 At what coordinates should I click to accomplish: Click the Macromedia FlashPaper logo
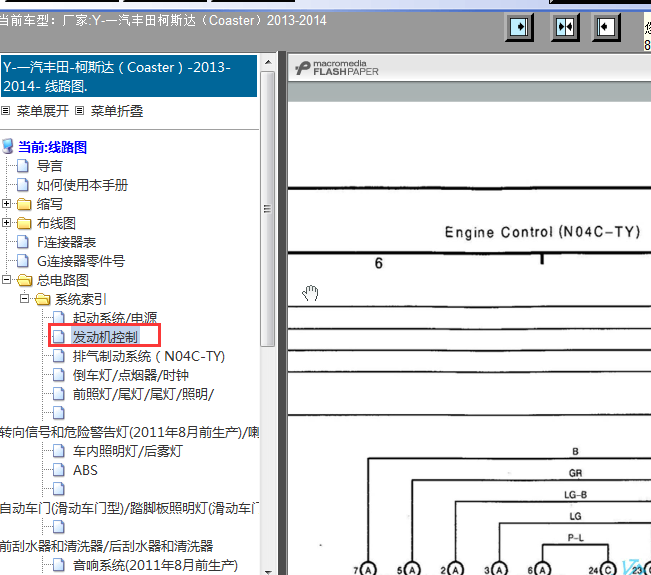(x=337, y=68)
